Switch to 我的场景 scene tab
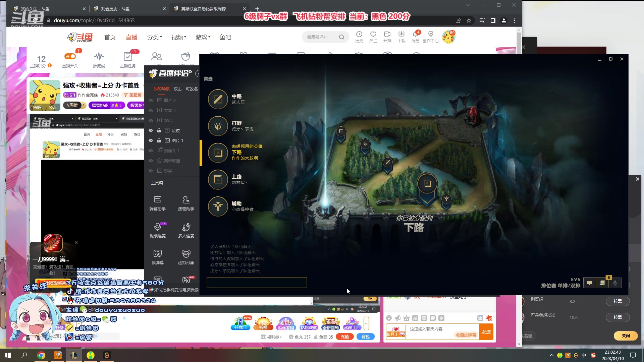Screen dimensions: 644x362 pos(162,89)
